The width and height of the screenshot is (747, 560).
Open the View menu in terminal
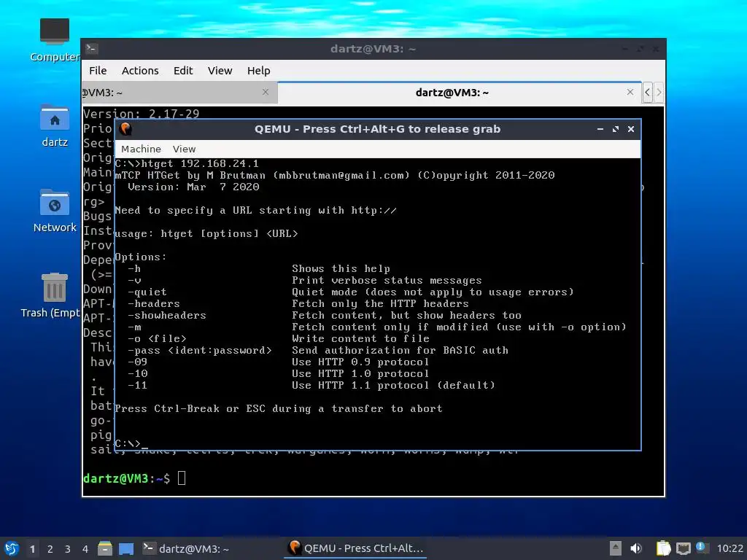220,71
